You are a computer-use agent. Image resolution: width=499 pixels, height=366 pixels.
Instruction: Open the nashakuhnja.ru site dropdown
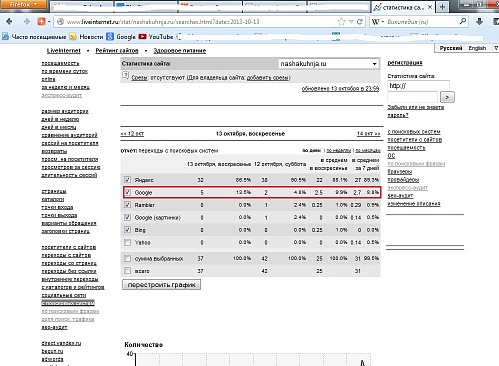coord(329,64)
